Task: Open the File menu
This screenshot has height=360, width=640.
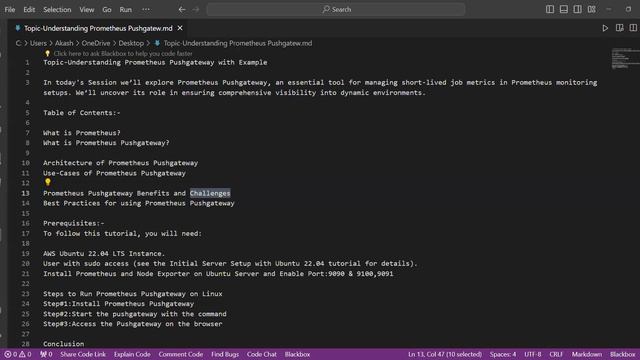Action: tap(10, 9)
